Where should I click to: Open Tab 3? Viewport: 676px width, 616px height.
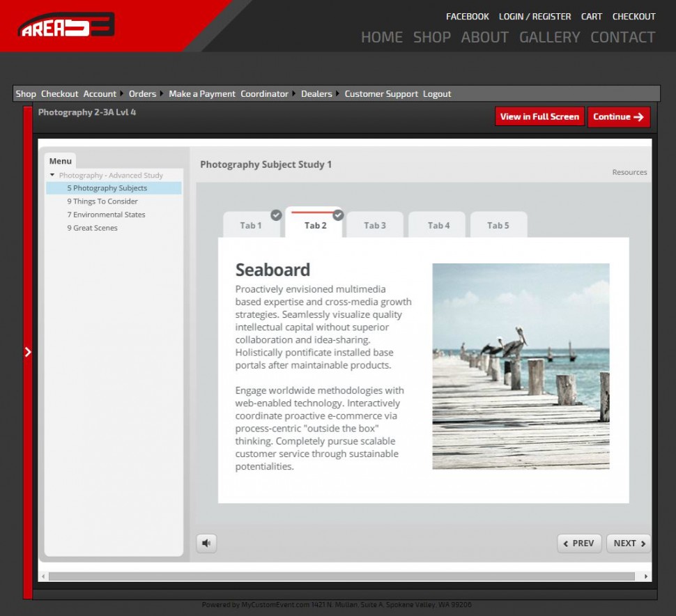(375, 226)
